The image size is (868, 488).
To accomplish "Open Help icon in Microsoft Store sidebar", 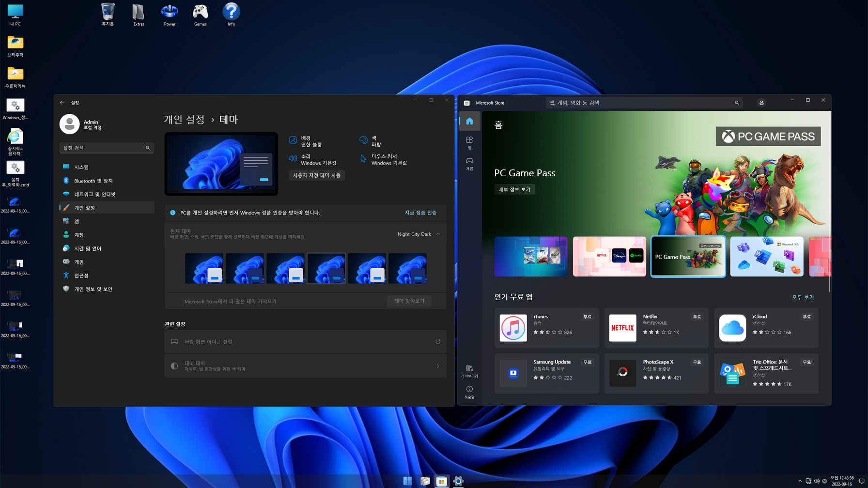I will tap(469, 392).
